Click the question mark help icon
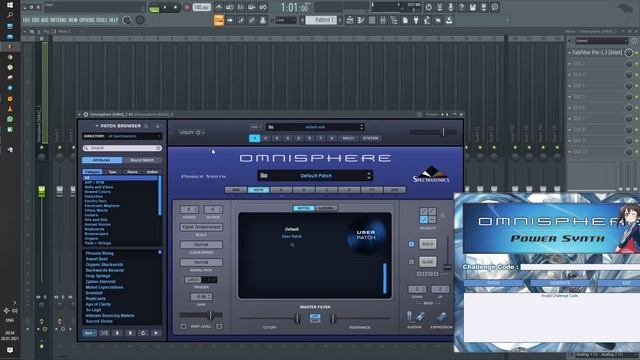 (x=461, y=7)
